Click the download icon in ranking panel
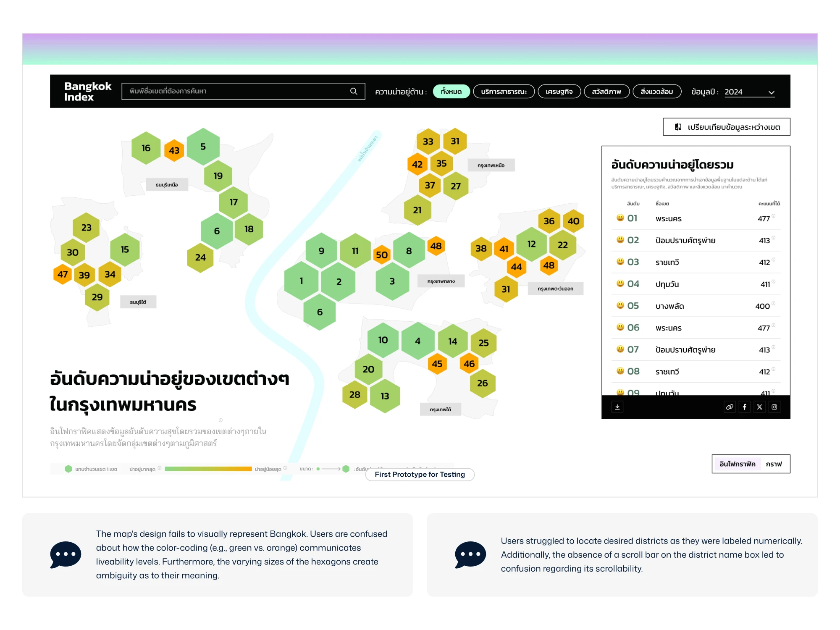The height and width of the screenshot is (630, 840). pos(617,407)
